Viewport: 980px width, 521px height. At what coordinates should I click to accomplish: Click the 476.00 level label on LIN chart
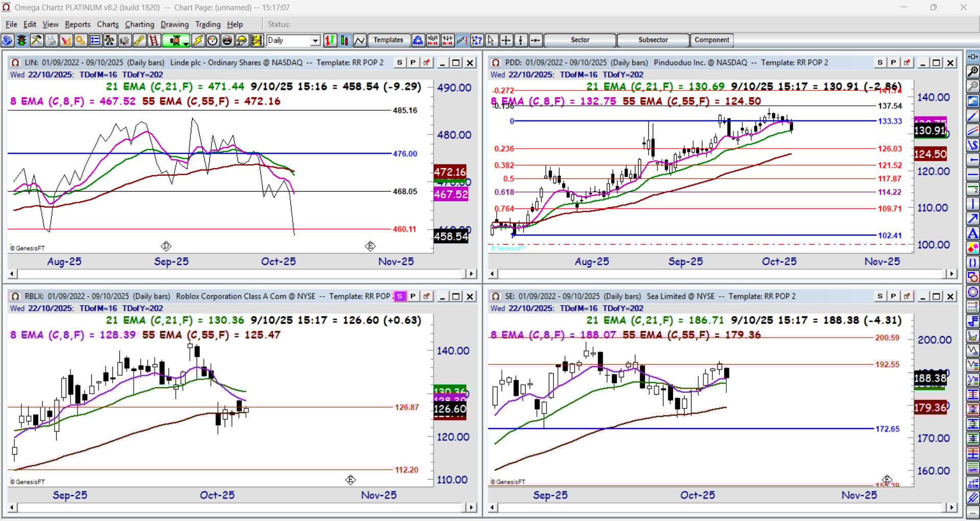(x=405, y=154)
